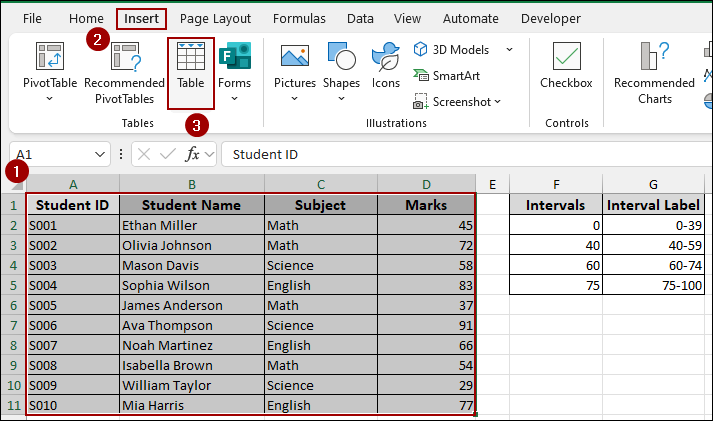Expand the Shapes dropdown arrow
Screen dimensions: 713x421
(341, 98)
